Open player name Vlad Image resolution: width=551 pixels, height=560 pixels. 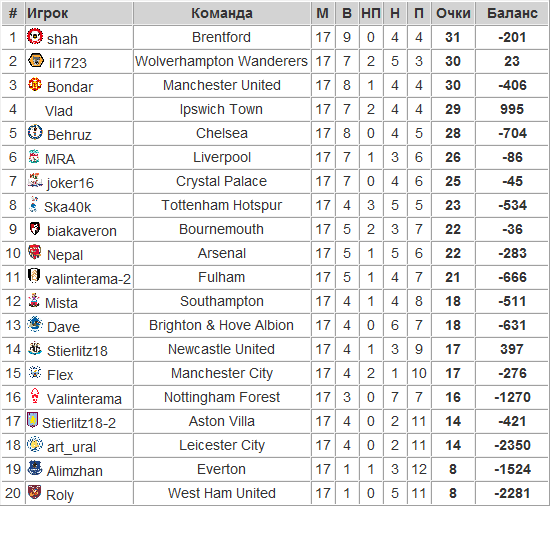point(59,111)
